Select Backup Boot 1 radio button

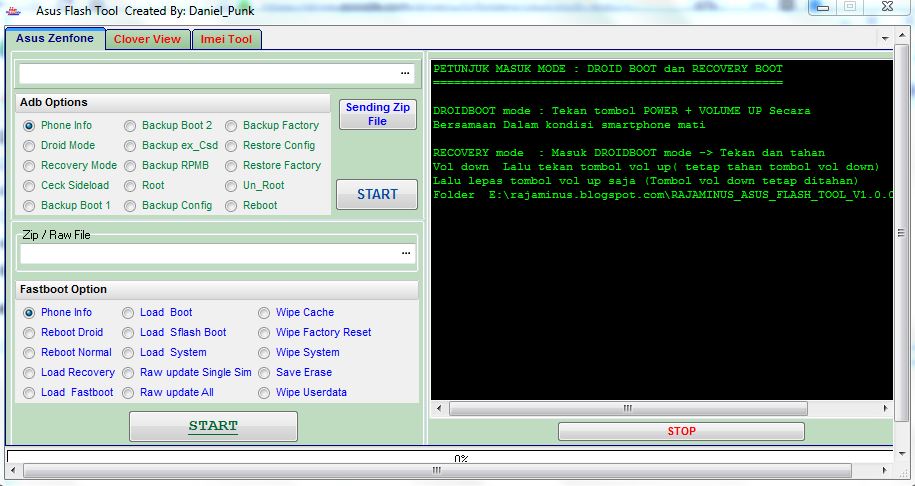pyautogui.click(x=29, y=206)
